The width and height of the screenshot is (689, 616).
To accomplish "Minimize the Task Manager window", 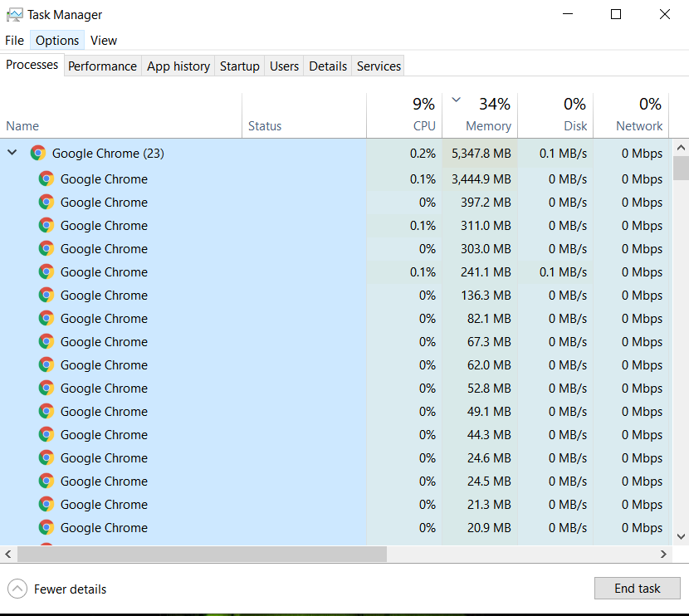I will [568, 14].
